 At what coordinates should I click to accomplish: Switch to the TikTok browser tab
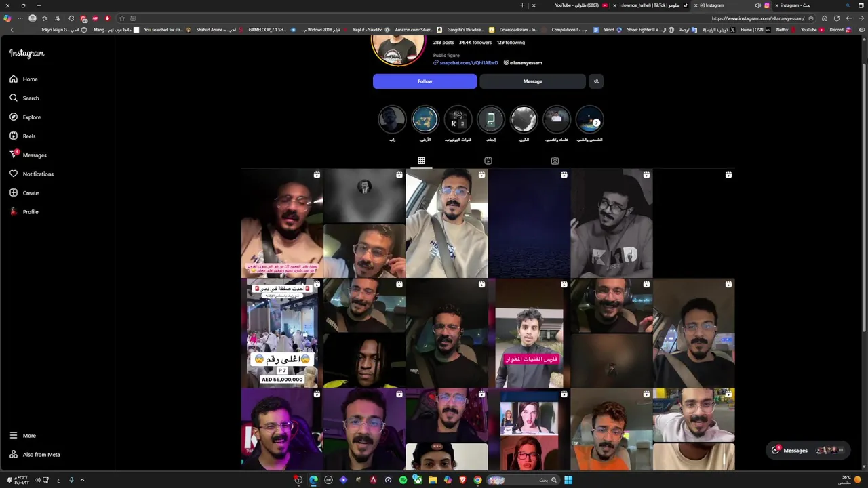pos(651,5)
